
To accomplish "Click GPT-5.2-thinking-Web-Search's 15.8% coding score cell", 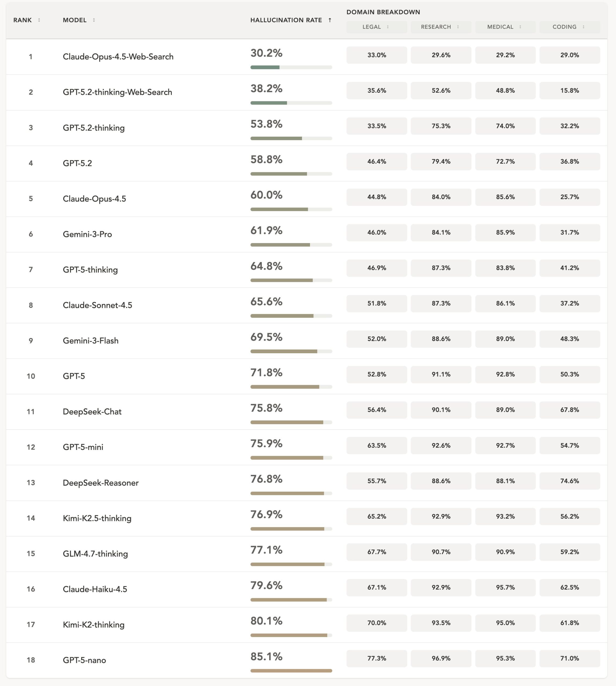I will pyautogui.click(x=569, y=90).
